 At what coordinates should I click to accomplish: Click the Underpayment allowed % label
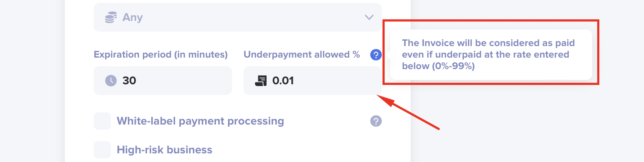[x=302, y=55]
